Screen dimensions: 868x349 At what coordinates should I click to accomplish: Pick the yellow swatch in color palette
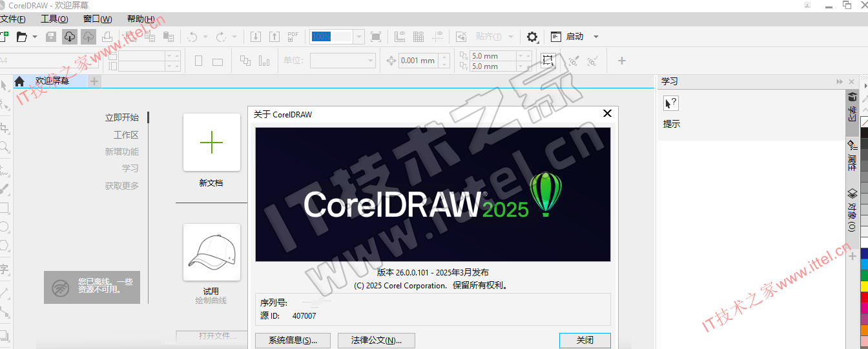[864, 286]
